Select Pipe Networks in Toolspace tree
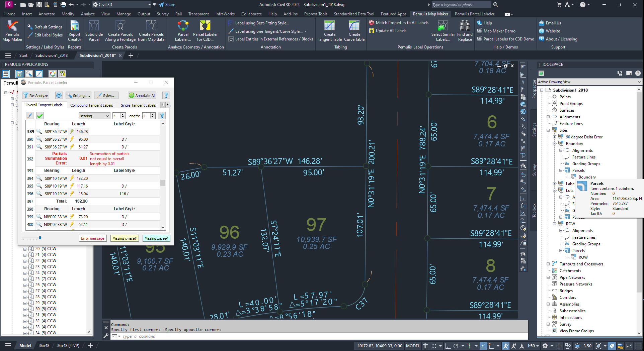644x351 pixels. pyautogui.click(x=572, y=277)
